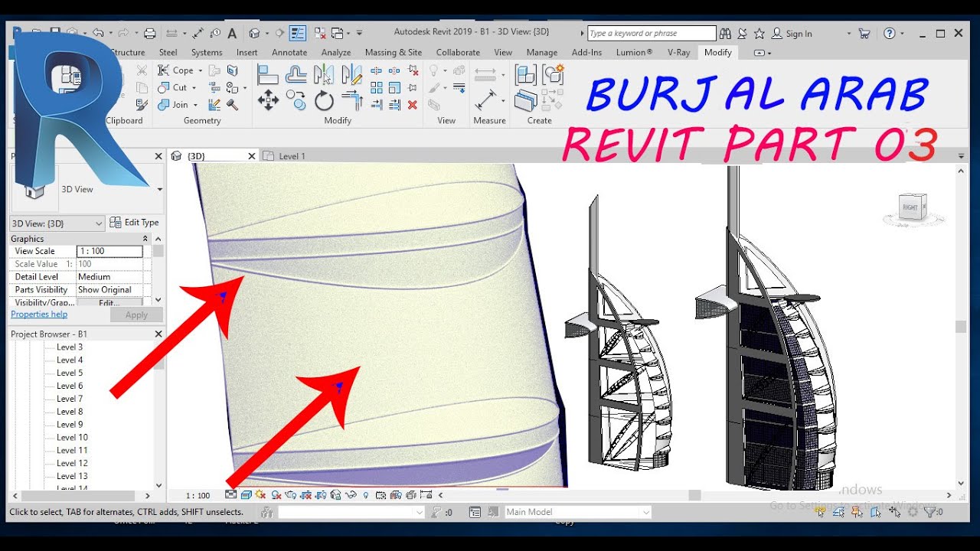Click Visibility/Graphics Edit... button
This screenshot has height=551, width=980.
tap(109, 303)
